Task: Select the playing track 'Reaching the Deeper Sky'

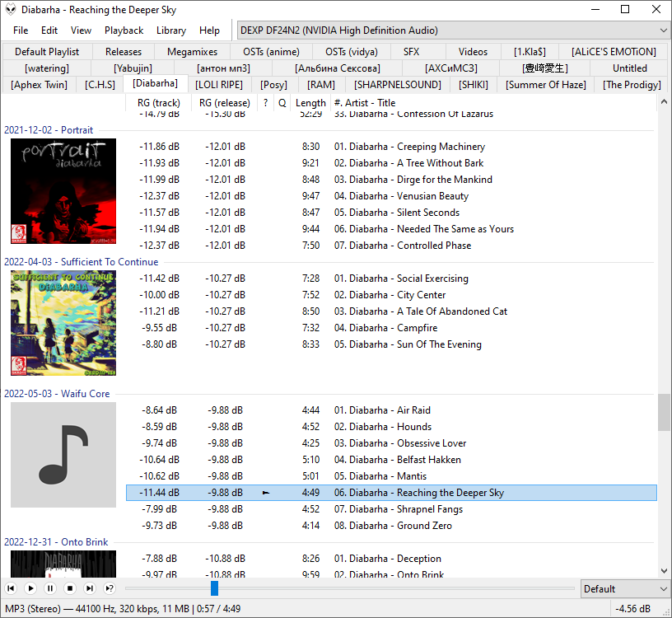Action: click(x=391, y=493)
